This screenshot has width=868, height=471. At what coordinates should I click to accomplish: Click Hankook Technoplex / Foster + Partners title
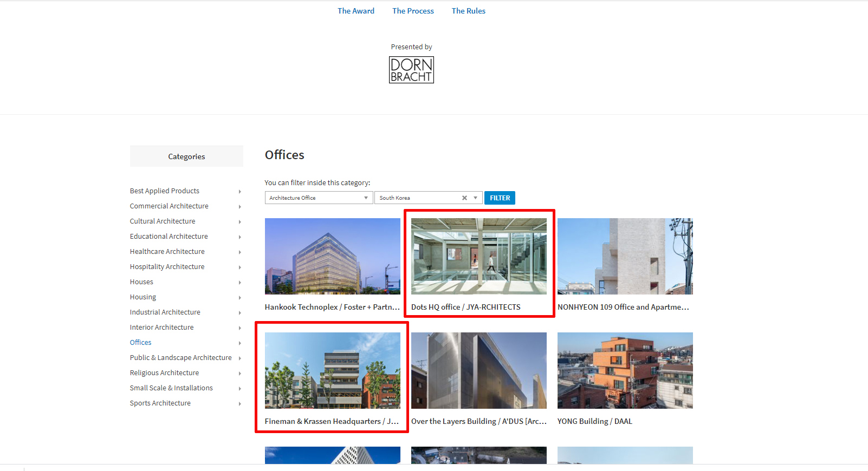[332, 307]
